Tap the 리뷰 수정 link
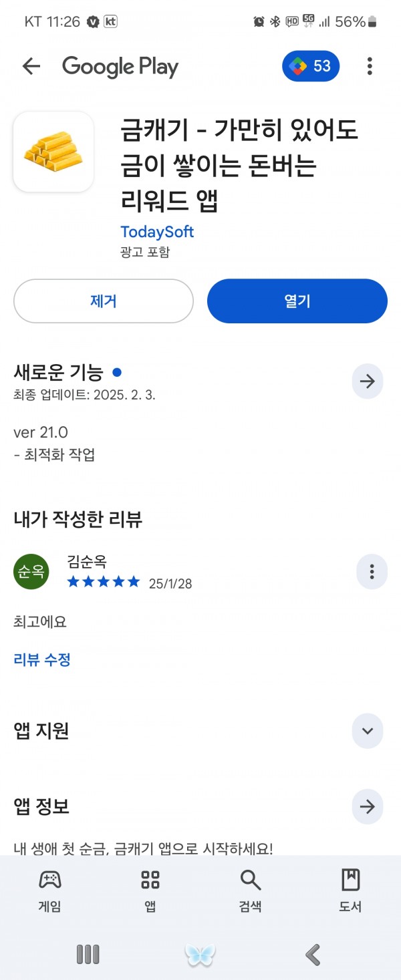 (42, 660)
